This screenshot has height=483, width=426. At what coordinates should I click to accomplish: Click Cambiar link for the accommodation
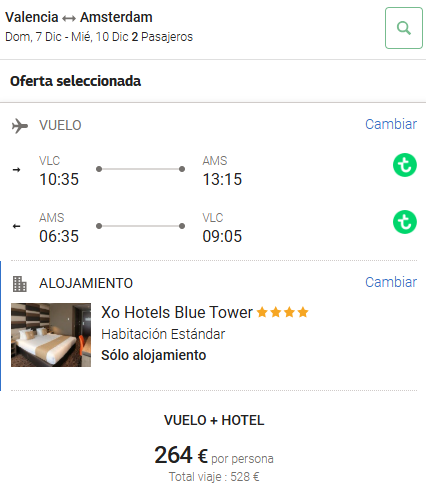tap(391, 282)
